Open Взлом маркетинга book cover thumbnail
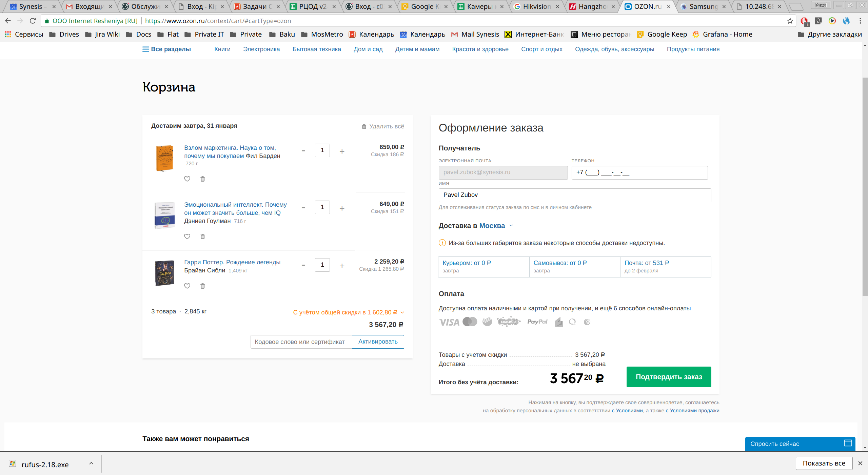868x475 pixels. (164, 158)
